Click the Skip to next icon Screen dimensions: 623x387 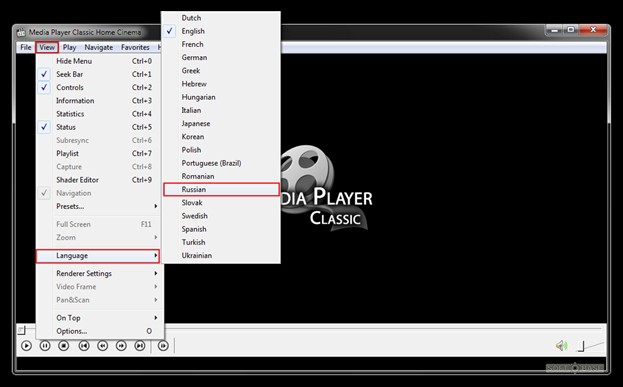(140, 346)
